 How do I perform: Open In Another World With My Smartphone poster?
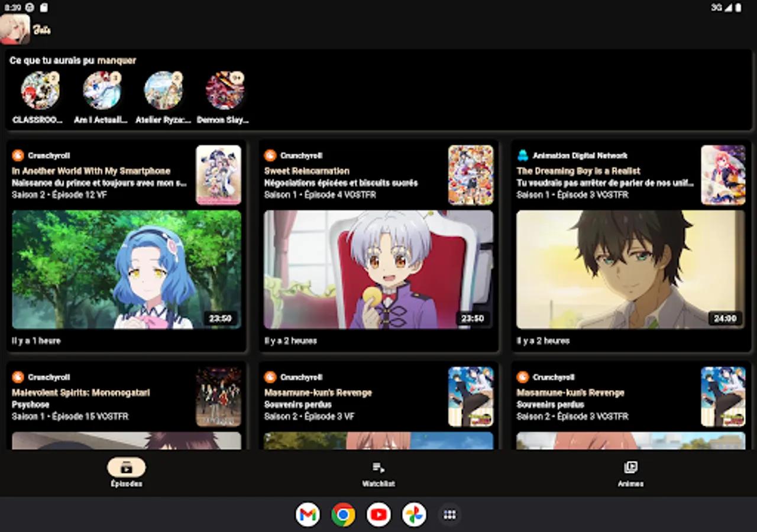tap(219, 175)
